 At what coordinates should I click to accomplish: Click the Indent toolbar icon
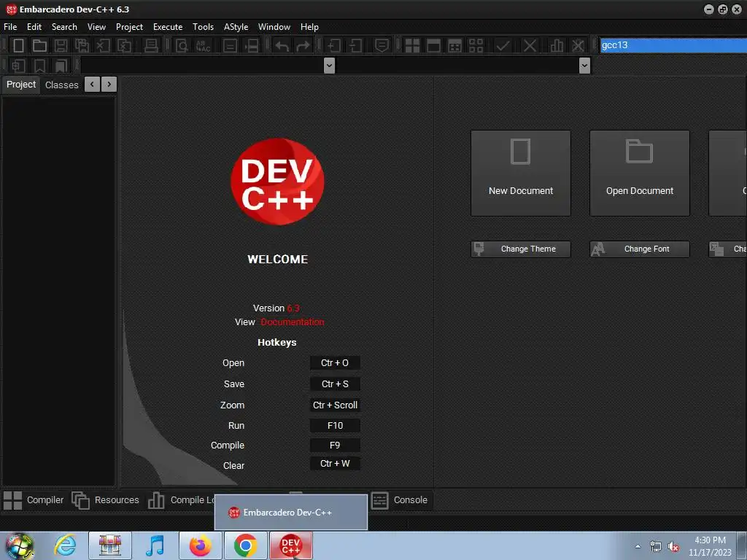coord(334,46)
